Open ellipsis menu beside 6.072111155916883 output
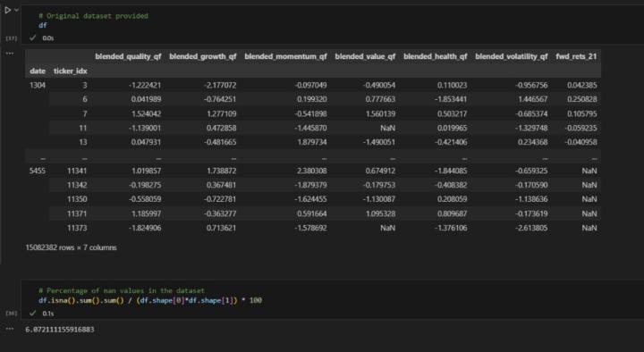This screenshot has width=644, height=352. [x=10, y=329]
